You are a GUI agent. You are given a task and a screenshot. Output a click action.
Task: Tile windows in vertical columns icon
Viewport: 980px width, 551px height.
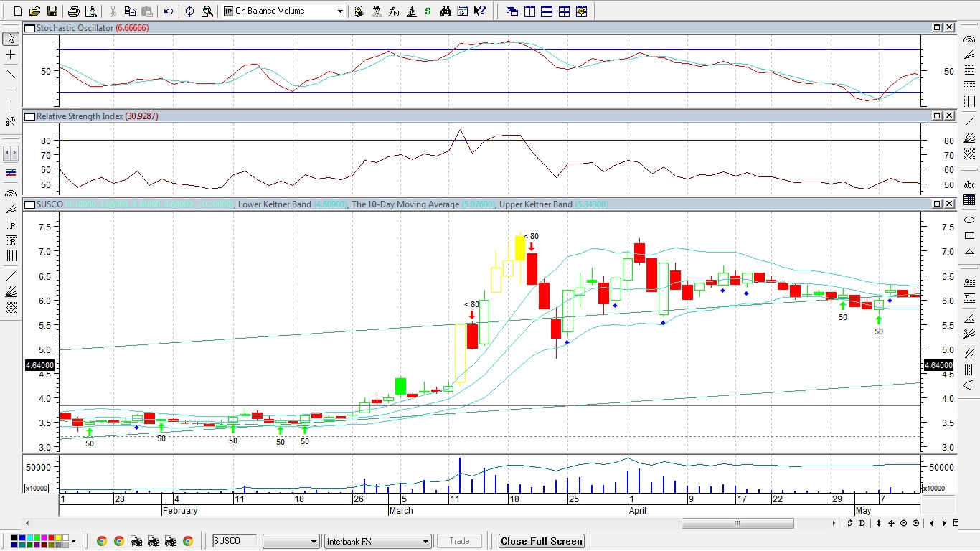[529, 11]
